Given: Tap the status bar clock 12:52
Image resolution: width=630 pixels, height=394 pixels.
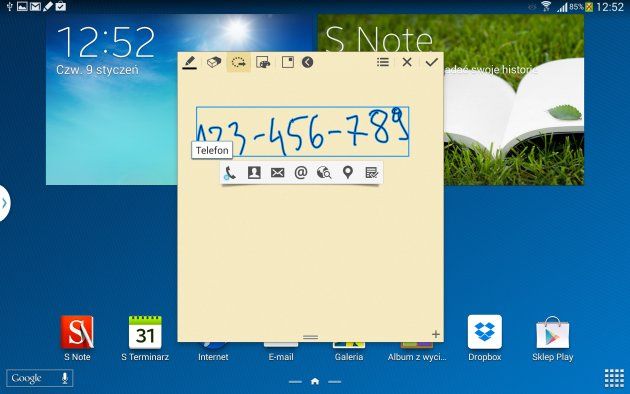Looking at the screenshot, I should tap(610, 6).
